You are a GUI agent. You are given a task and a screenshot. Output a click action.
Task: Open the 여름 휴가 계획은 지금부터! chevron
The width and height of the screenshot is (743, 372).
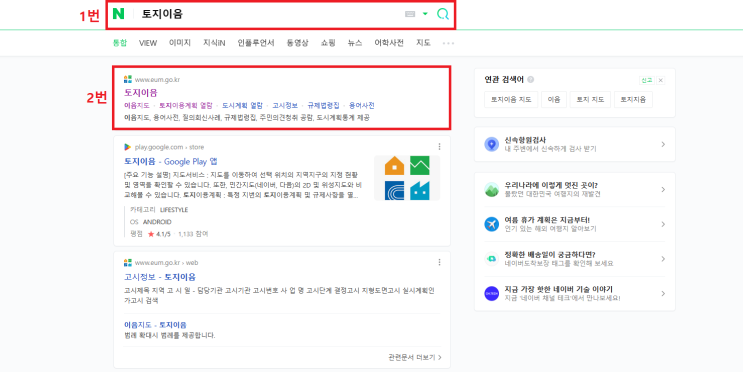pos(663,224)
